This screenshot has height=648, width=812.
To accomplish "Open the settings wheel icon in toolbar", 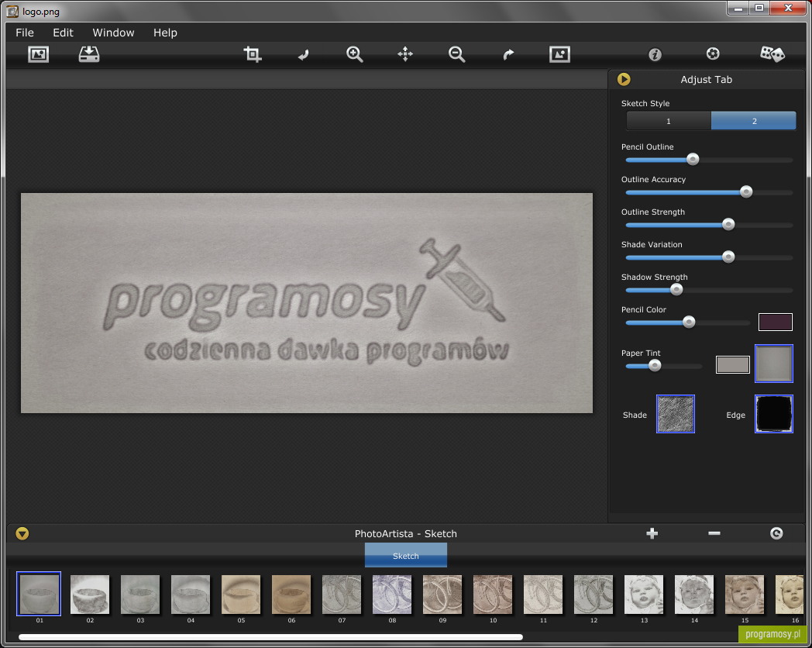I will coord(713,53).
